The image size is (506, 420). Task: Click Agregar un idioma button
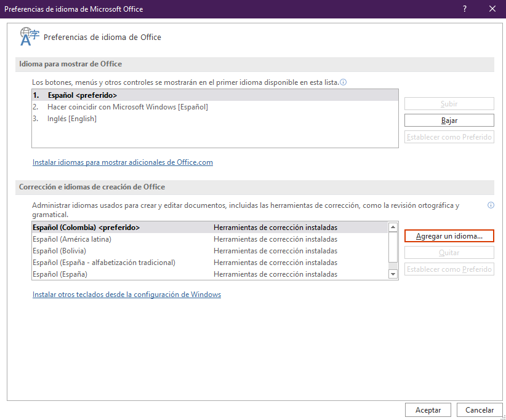[x=449, y=236]
